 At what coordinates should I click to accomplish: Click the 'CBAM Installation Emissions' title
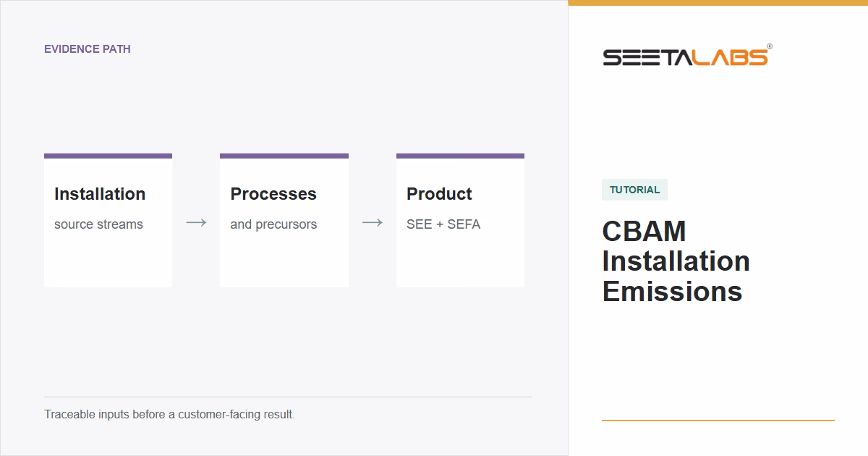676,261
